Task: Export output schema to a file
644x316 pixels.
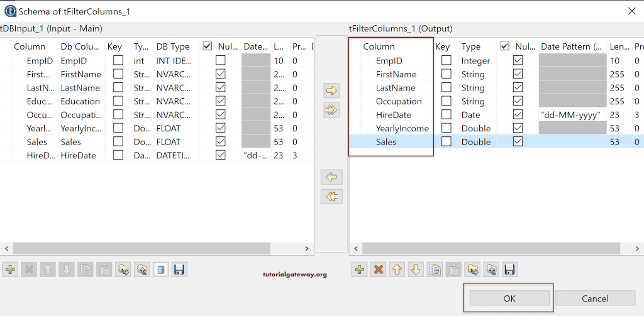Action: click(x=491, y=270)
